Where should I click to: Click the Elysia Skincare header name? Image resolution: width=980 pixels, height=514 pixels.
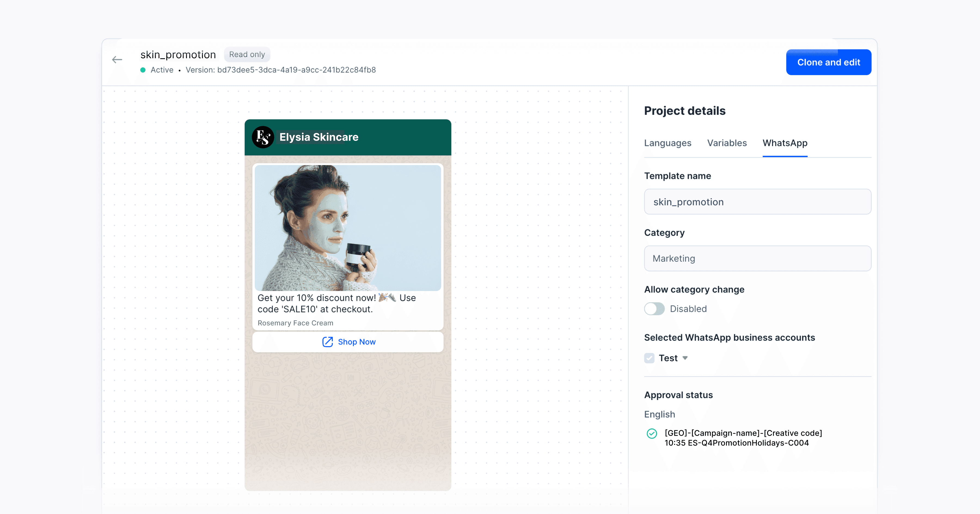tap(319, 137)
